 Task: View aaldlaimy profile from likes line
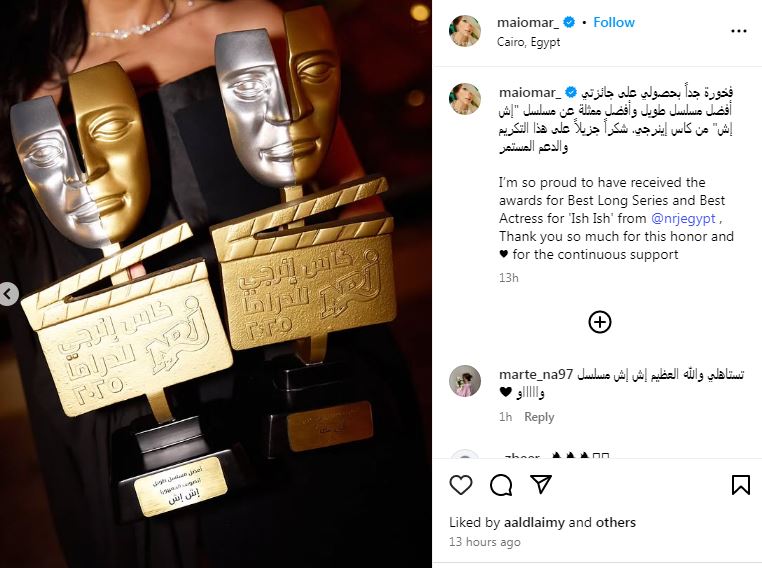(x=535, y=522)
